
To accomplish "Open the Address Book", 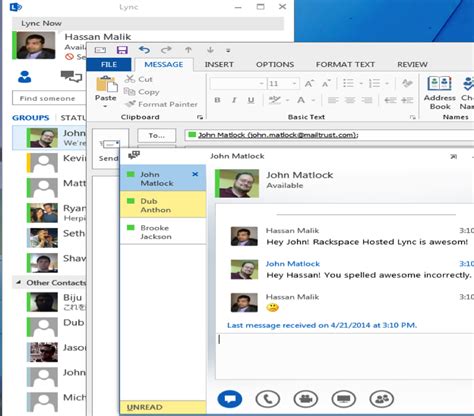I will point(440,93).
